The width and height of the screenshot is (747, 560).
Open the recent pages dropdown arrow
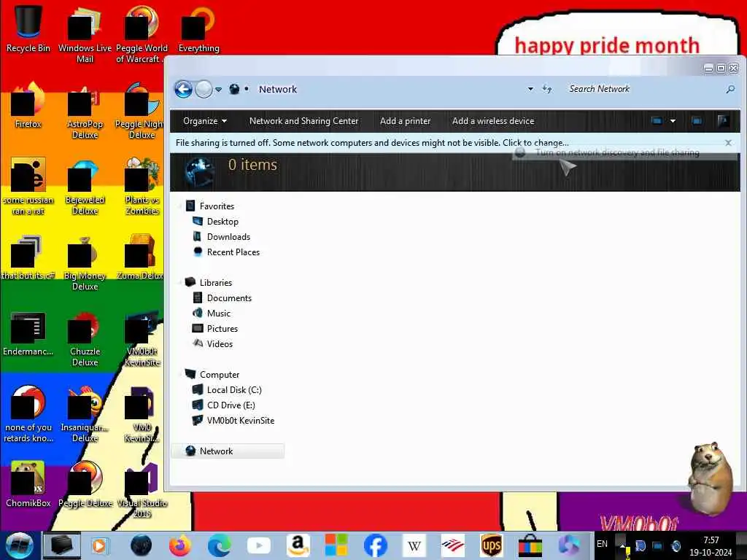219,90
